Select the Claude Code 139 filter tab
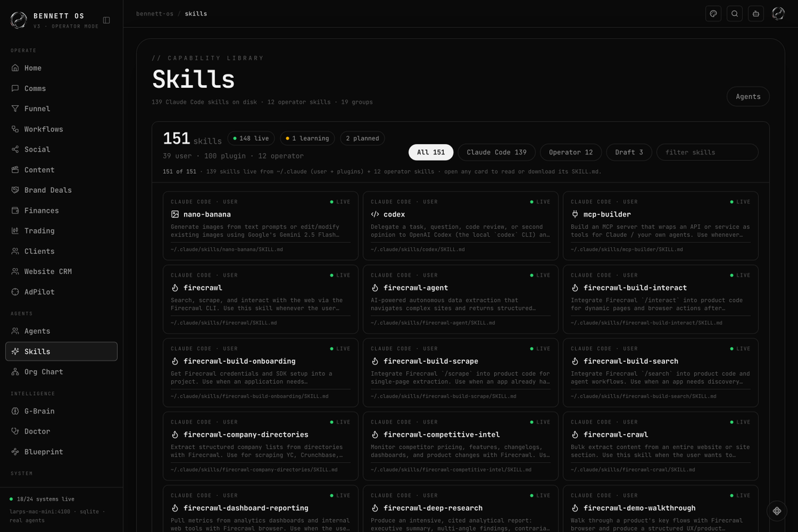 pos(497,152)
